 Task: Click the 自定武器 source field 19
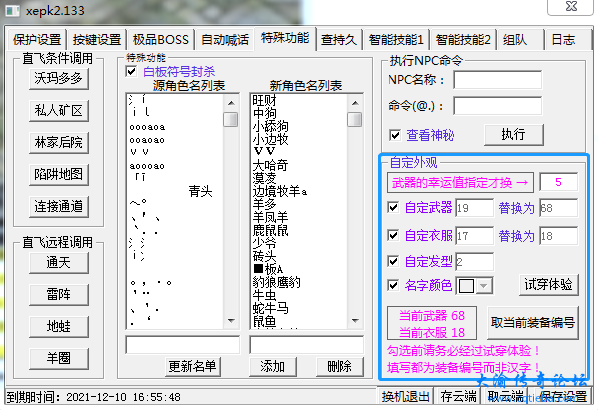pos(475,208)
